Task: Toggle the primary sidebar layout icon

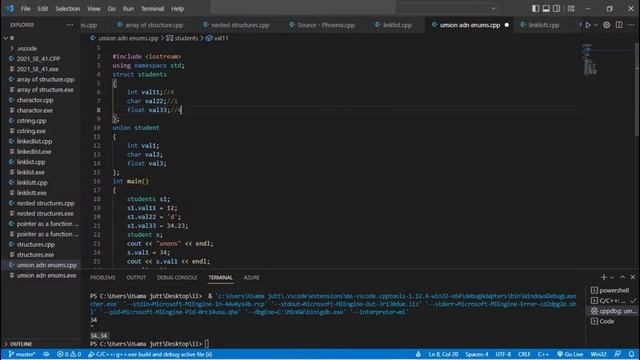Action: coord(536,9)
